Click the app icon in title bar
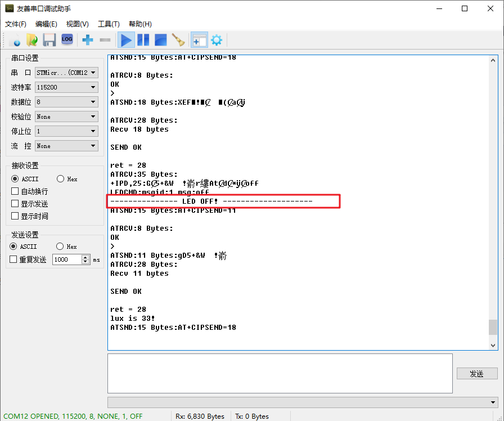504x421 pixels. tap(10, 8)
